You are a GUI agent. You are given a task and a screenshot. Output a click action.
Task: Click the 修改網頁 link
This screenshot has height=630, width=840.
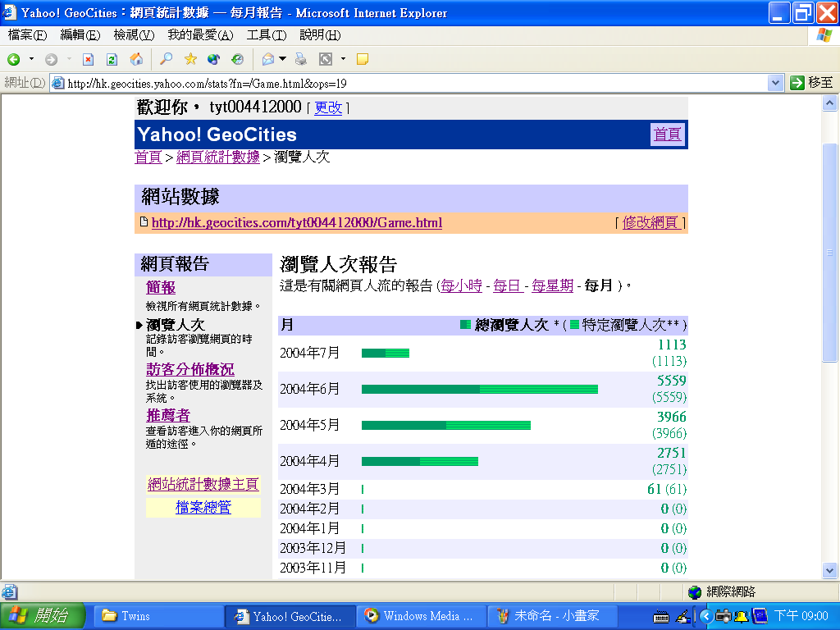click(651, 222)
